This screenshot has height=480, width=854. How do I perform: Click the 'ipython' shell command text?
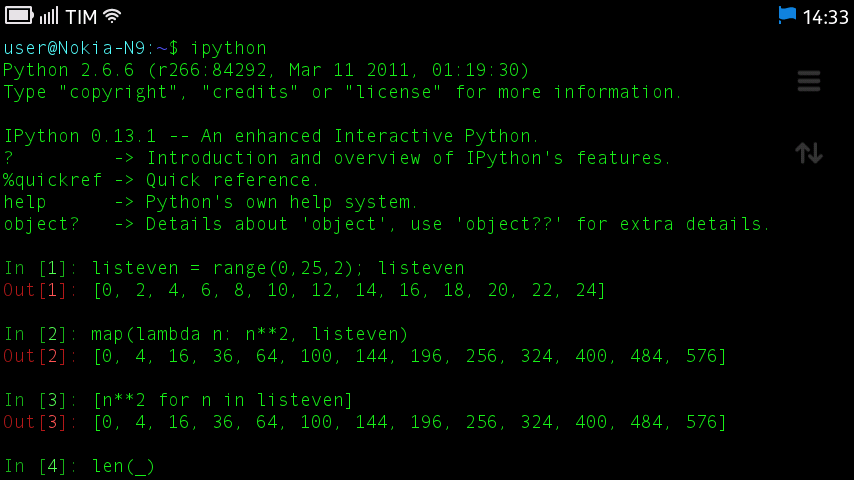(x=228, y=48)
